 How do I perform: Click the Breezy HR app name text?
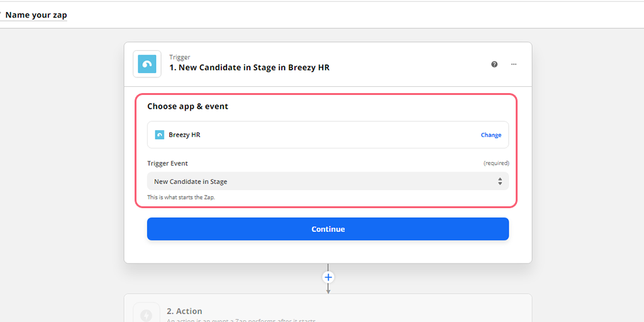click(184, 135)
